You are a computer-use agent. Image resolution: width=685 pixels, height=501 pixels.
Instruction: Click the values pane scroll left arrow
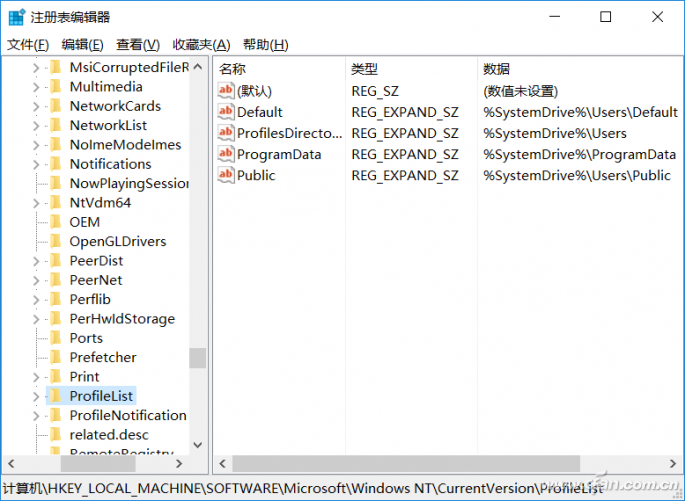click(222, 463)
